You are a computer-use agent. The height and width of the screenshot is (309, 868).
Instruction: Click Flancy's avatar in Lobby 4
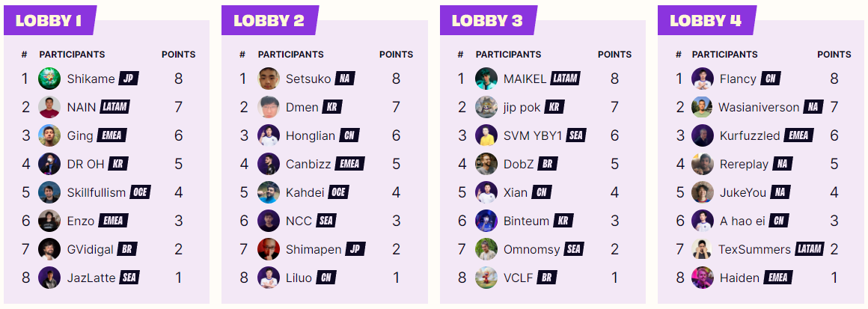pos(703,79)
